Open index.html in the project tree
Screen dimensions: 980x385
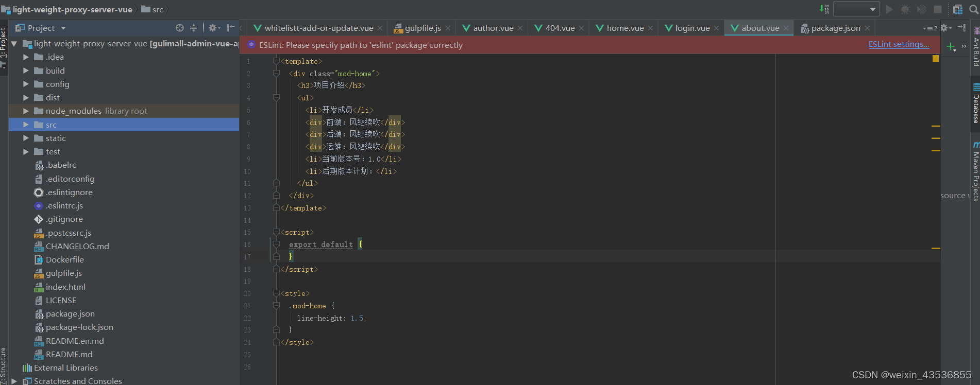[x=65, y=287]
